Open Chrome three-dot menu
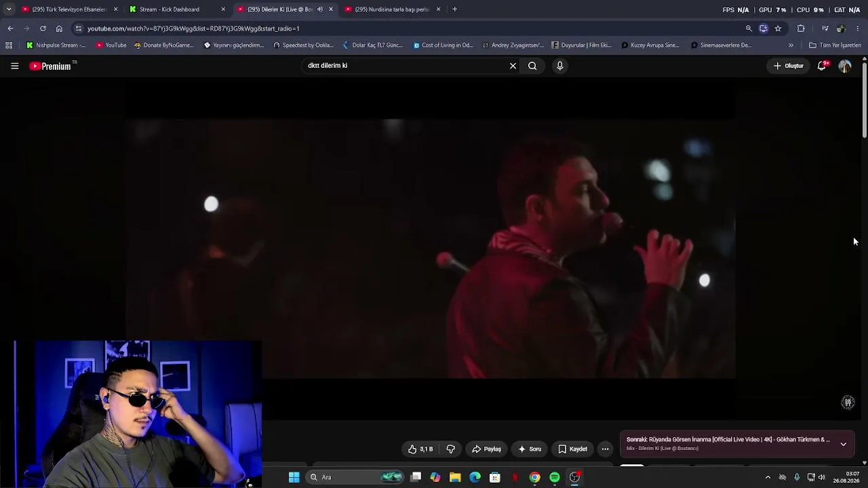Image resolution: width=868 pixels, height=488 pixels. click(858, 28)
